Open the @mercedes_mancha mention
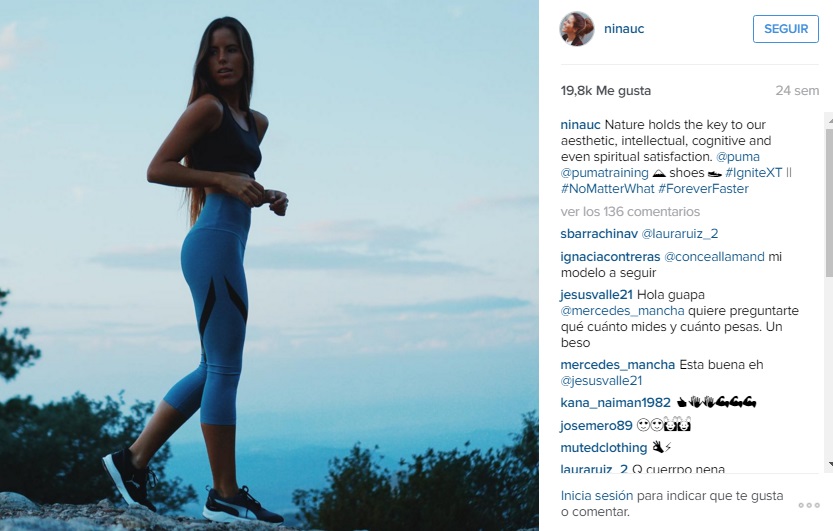 (623, 311)
